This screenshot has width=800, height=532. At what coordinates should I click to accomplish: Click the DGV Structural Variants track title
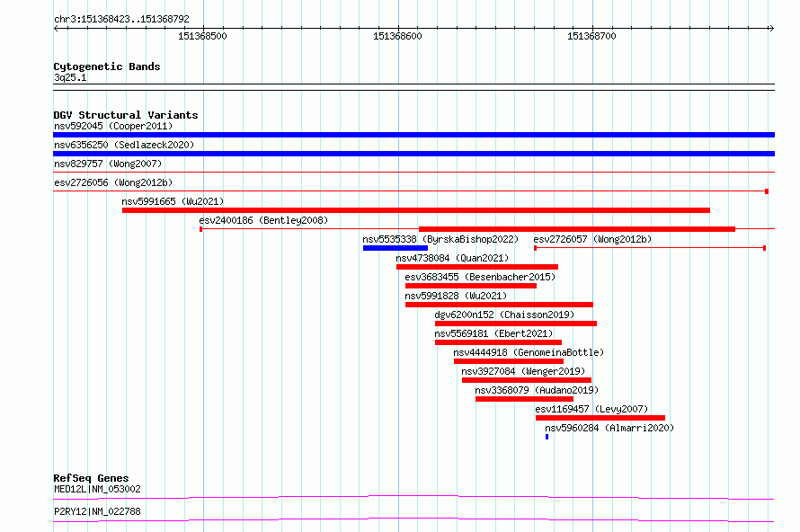[x=126, y=115]
